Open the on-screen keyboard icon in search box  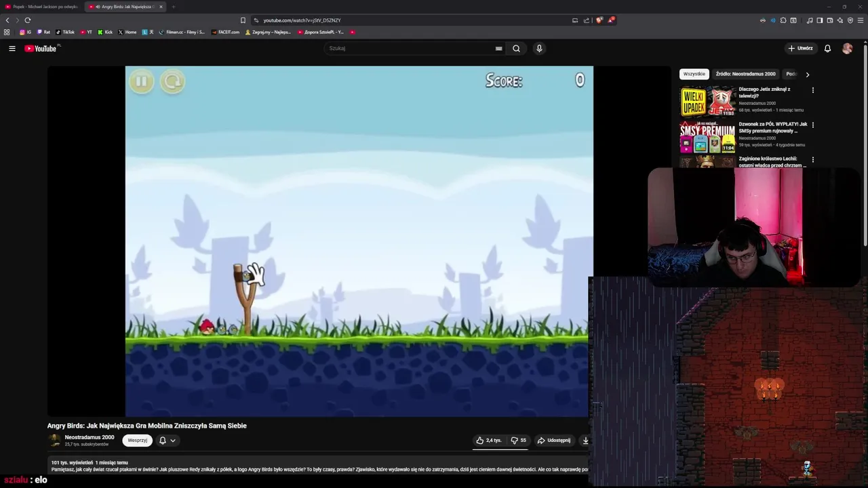tap(498, 48)
